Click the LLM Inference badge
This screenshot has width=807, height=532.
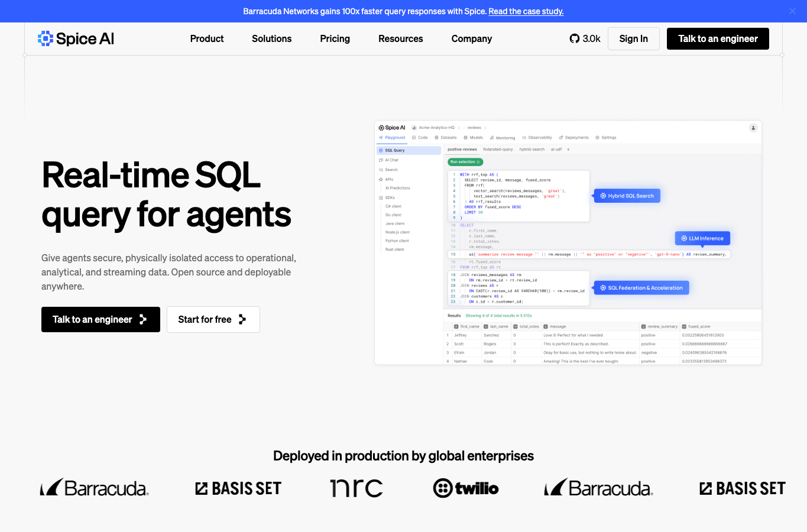point(703,238)
